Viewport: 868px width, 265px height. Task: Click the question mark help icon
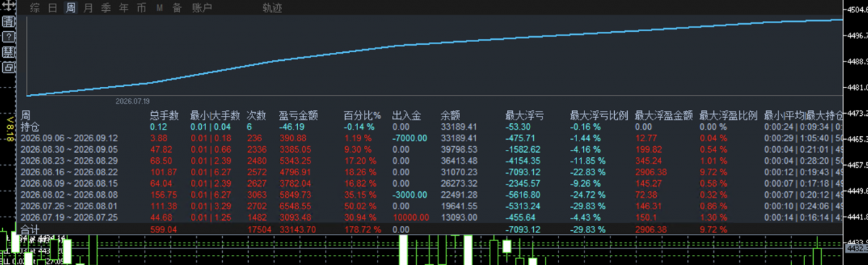pos(9,37)
